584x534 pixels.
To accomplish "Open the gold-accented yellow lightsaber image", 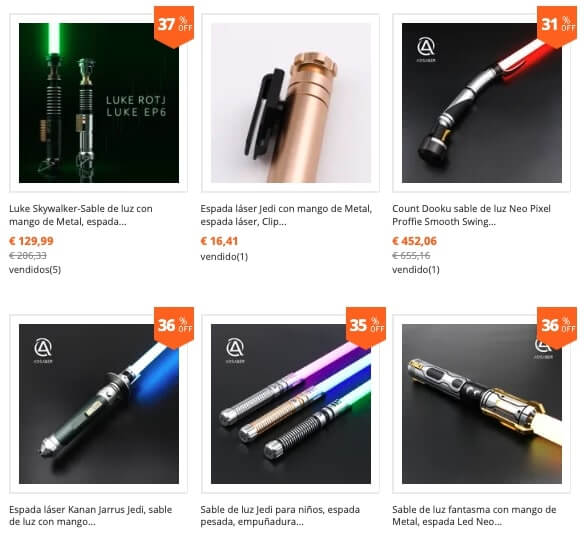I will pyautogui.click(x=482, y=404).
